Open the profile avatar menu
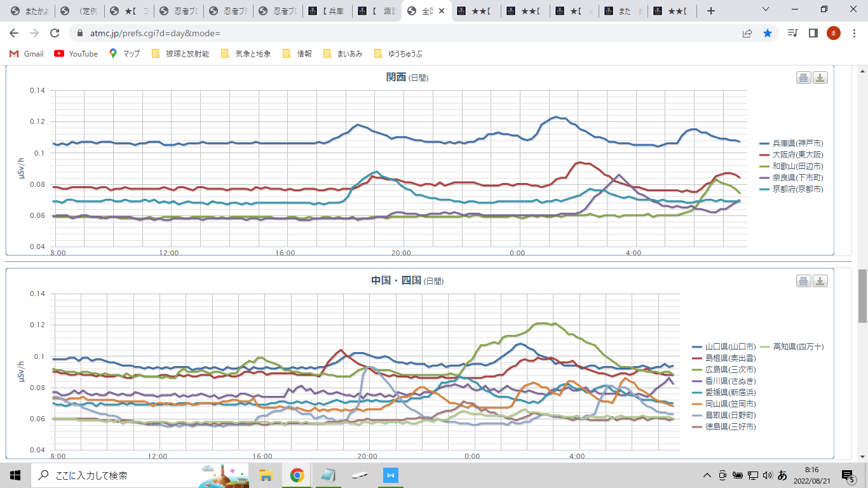Screen dimensions: 868x488 click(833, 33)
